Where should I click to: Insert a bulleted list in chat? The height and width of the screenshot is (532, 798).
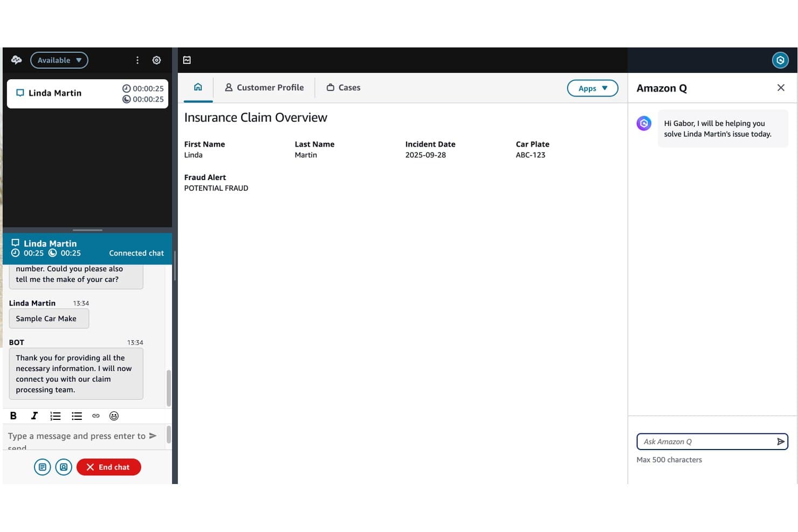click(x=77, y=416)
